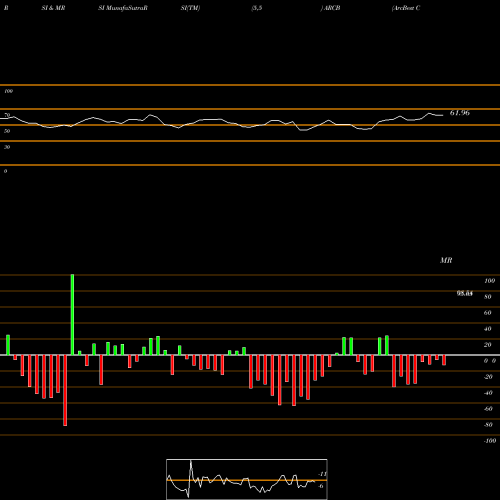This screenshot has height=500, width=500.
Task: Click the MR axis label 100
Action: pos(490,281)
